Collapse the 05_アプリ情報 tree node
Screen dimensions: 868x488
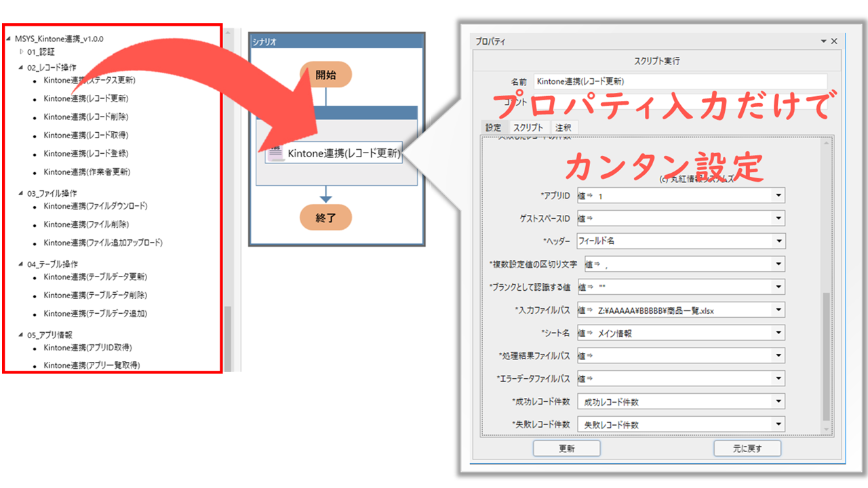[21, 335]
